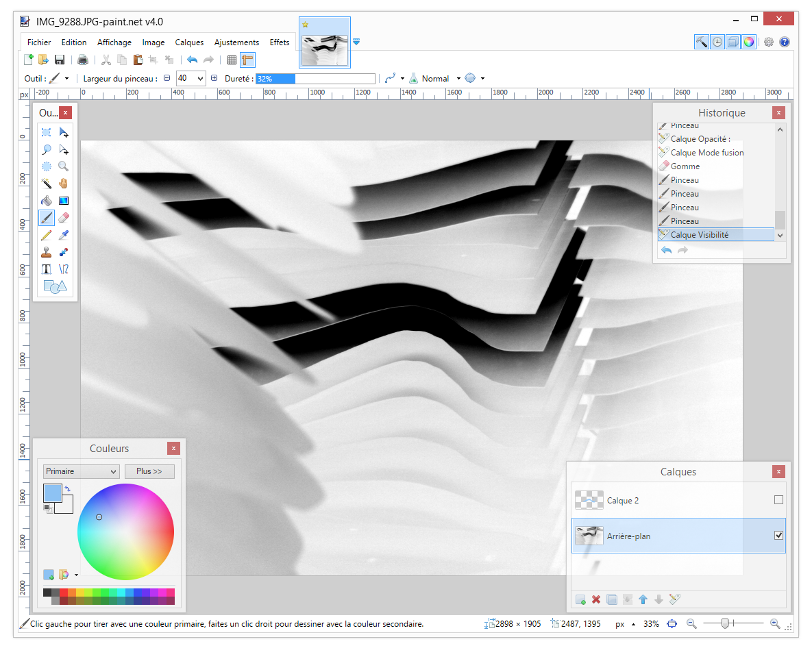
Task: Click the Dureté hardness slider bar
Action: 315,79
